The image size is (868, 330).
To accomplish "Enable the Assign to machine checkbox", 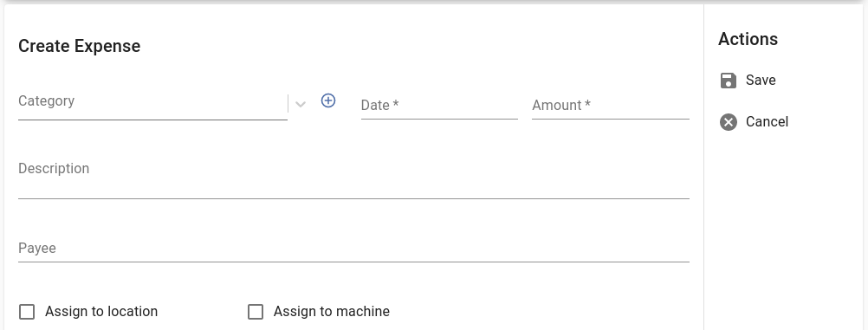I will tap(256, 312).
